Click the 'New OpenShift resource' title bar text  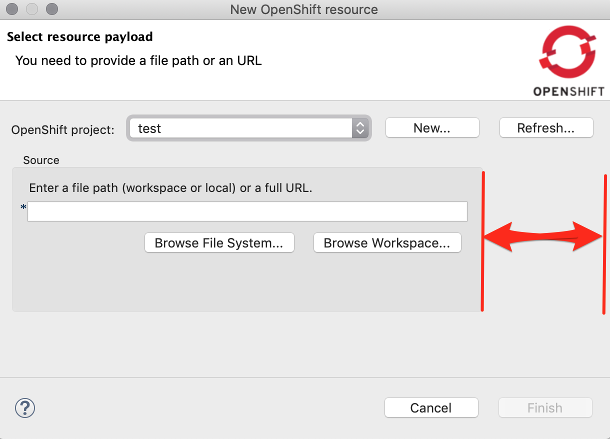pos(304,10)
